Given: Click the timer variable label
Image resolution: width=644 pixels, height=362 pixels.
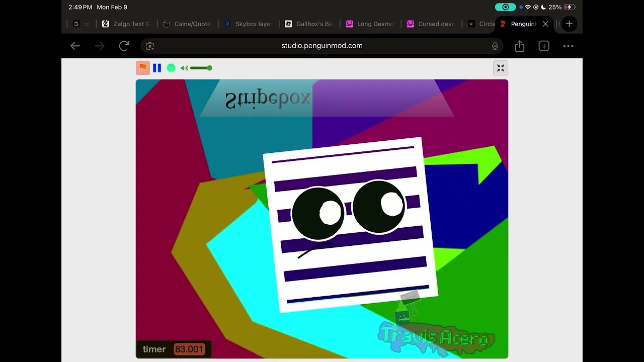Looking at the screenshot, I should point(154,349).
